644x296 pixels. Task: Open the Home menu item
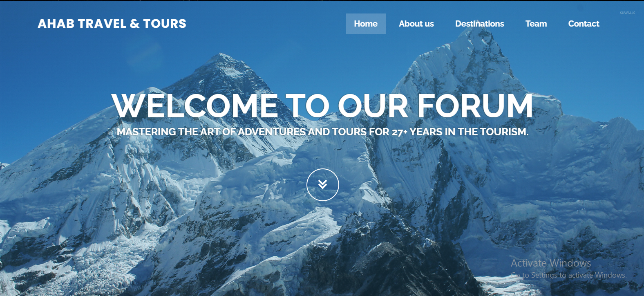[x=366, y=24]
